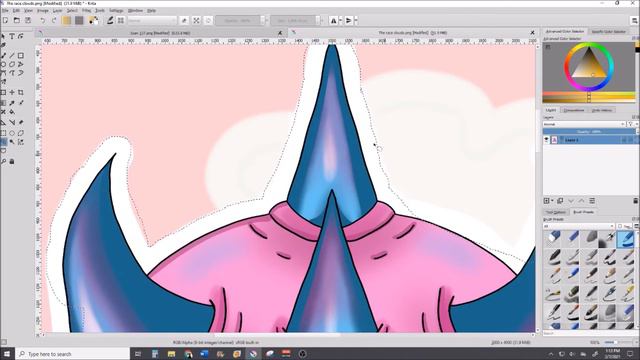Open the File menu

5,10
